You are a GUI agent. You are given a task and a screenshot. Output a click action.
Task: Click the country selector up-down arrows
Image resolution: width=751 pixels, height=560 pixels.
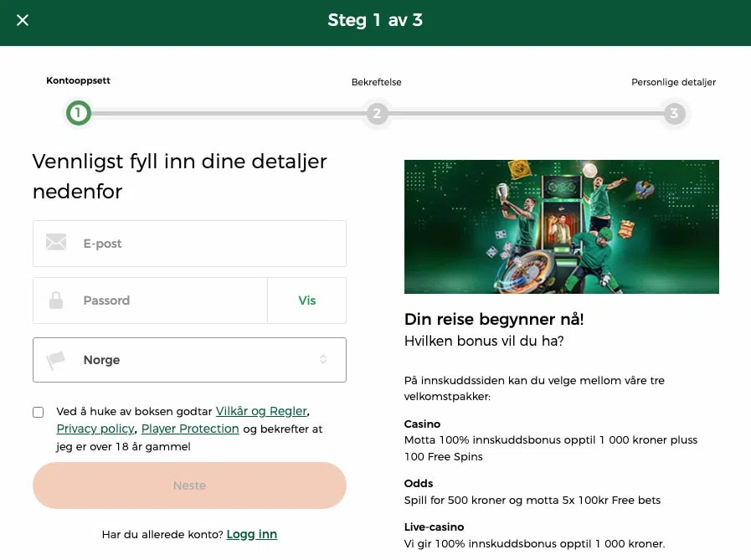(323, 360)
